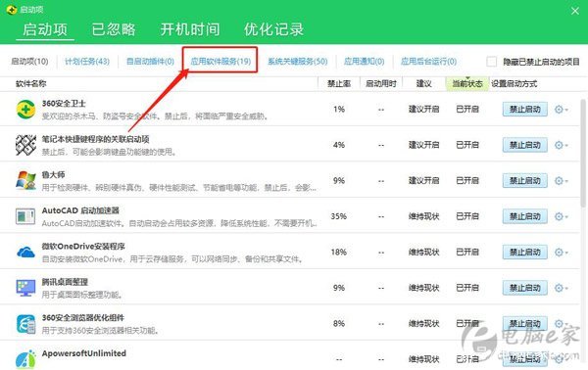
Task: Open gear settings dropdown for 笔记本快捷键程序
Action: click(561, 145)
